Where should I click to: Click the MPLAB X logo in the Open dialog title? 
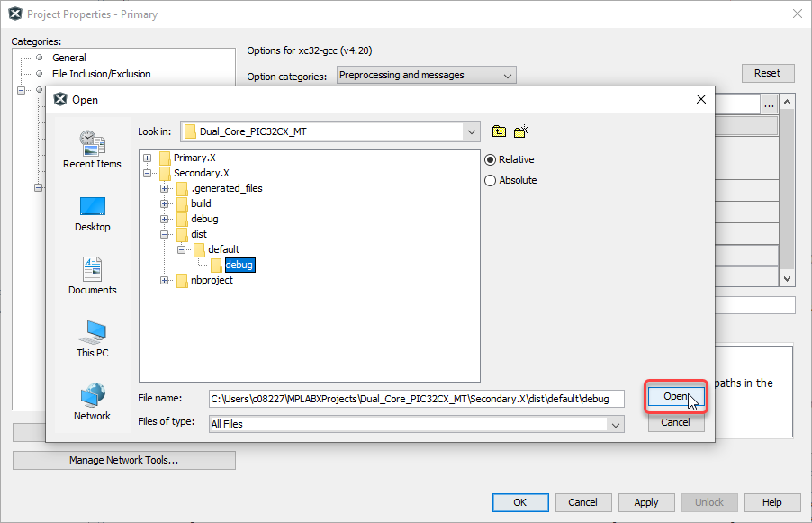click(60, 99)
